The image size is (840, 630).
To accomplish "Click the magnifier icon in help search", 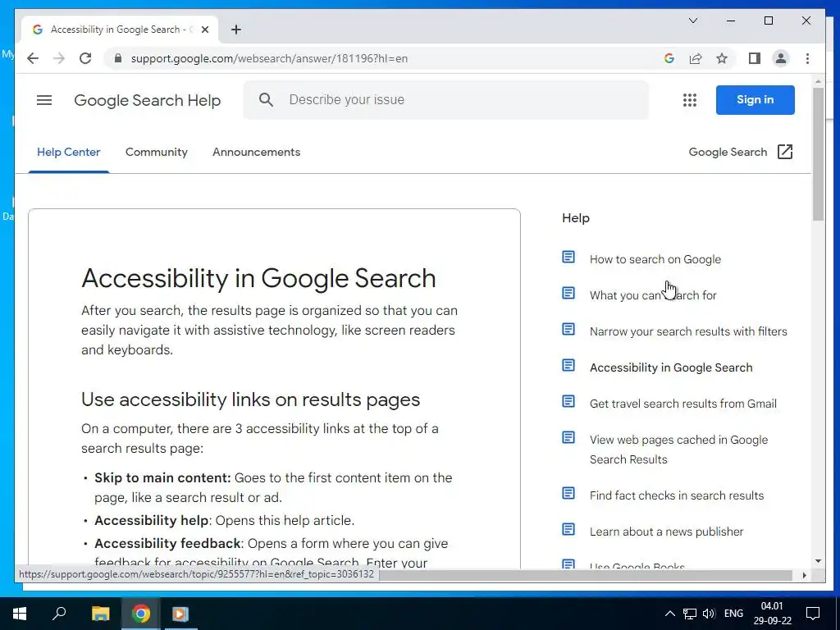I will click(x=266, y=99).
